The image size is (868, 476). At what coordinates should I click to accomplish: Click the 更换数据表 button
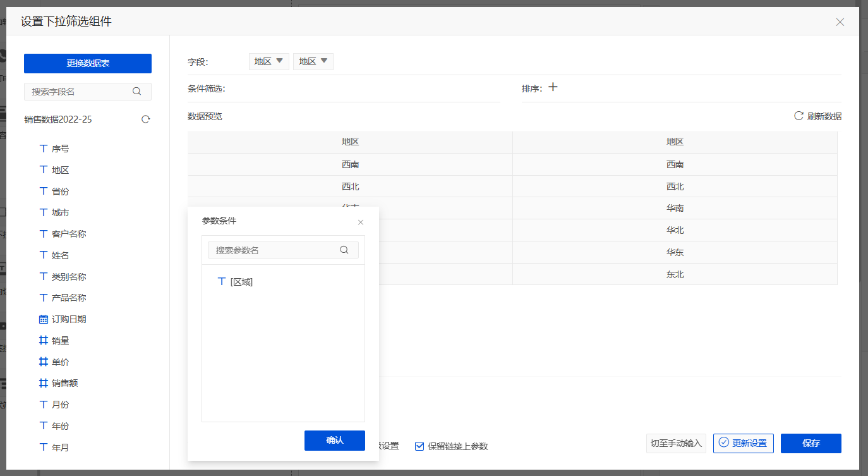(x=88, y=63)
